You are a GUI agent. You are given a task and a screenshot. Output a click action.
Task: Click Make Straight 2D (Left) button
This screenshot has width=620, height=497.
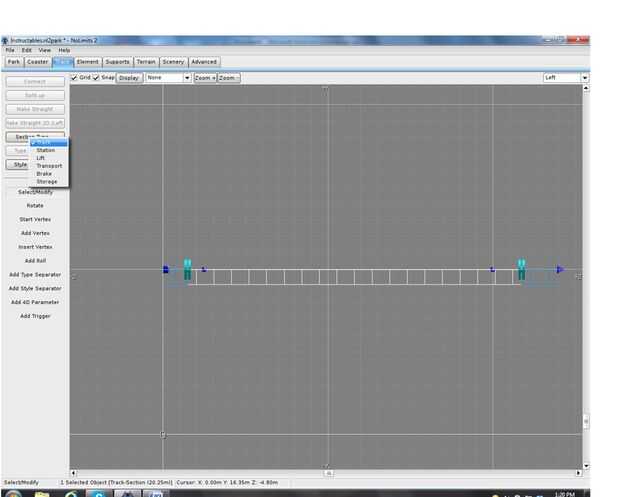35,123
